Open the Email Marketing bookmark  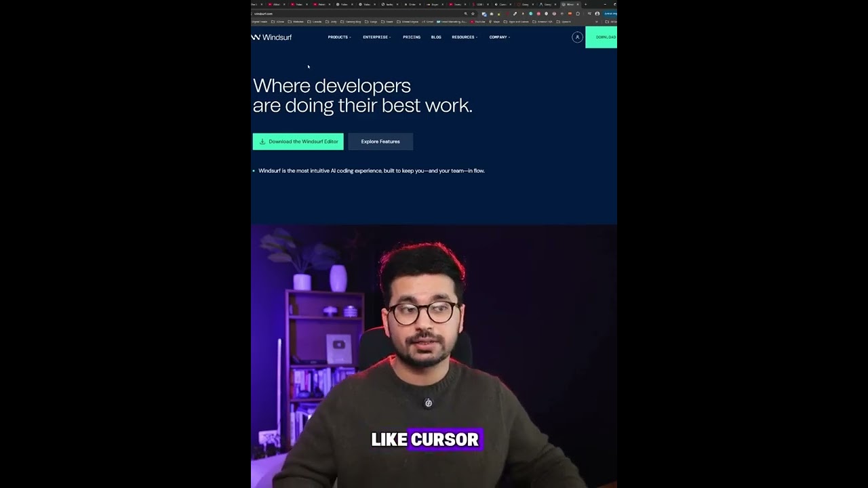pyautogui.click(x=452, y=22)
